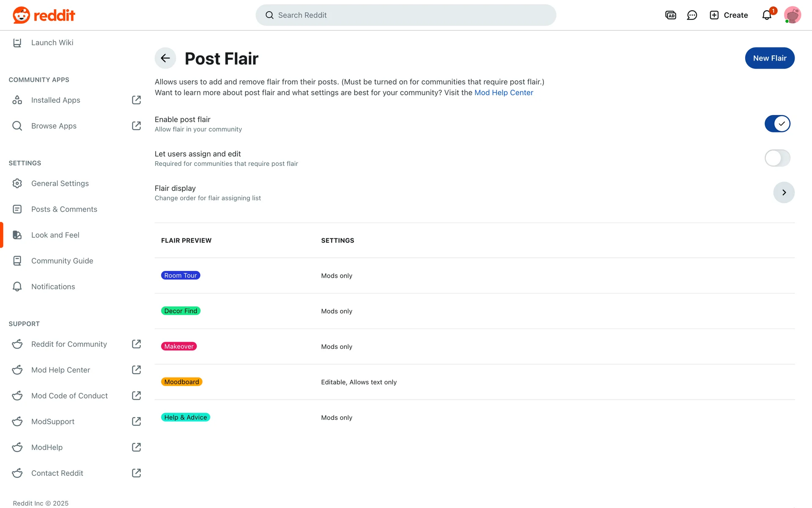
Task: Open the Reddit advertise icon in the header
Action: point(670,15)
